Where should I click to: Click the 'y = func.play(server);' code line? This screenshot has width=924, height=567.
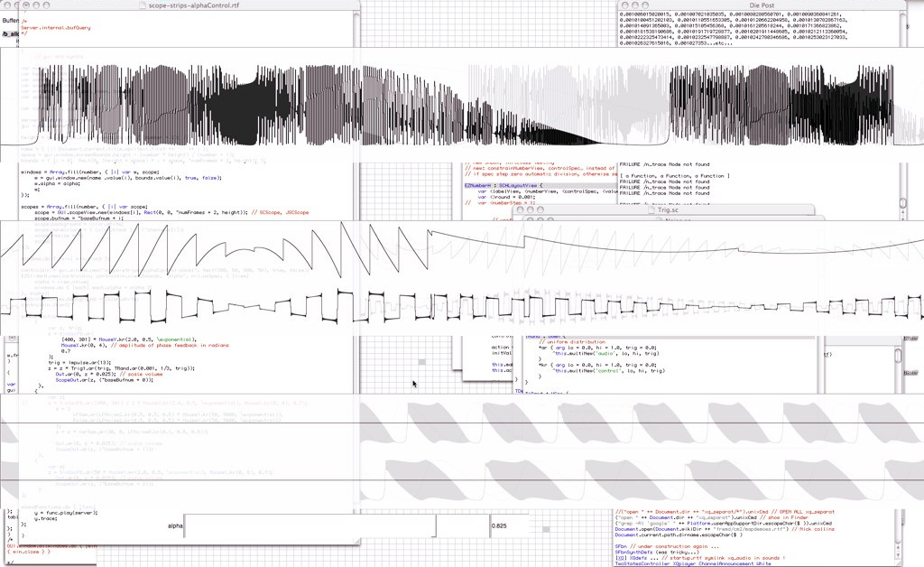pyautogui.click(x=66, y=513)
